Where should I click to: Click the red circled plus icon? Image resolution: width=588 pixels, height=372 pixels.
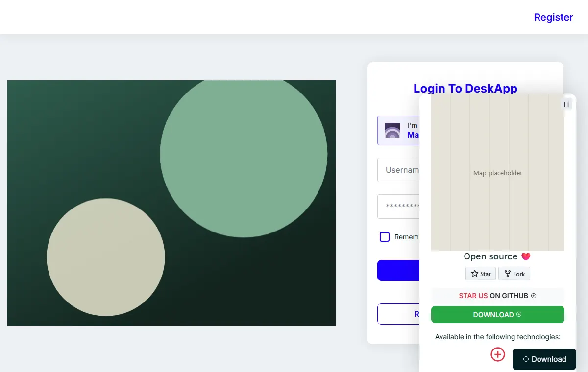tap(498, 354)
